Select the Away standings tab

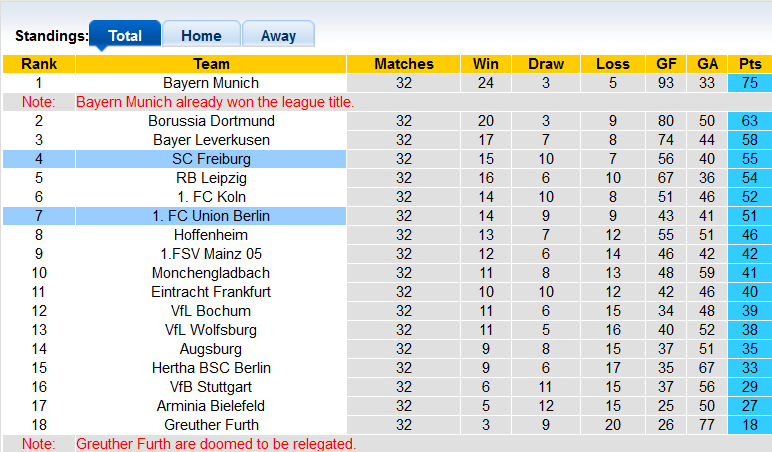coord(278,35)
